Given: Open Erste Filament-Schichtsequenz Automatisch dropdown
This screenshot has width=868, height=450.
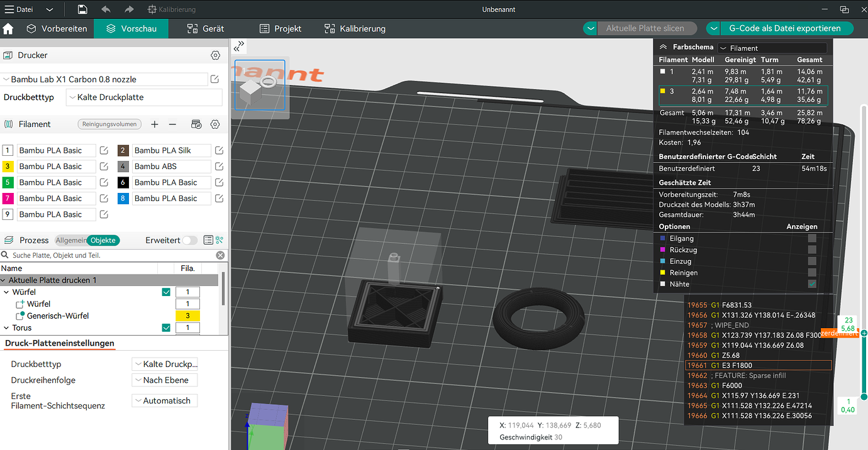Looking at the screenshot, I should 165,400.
